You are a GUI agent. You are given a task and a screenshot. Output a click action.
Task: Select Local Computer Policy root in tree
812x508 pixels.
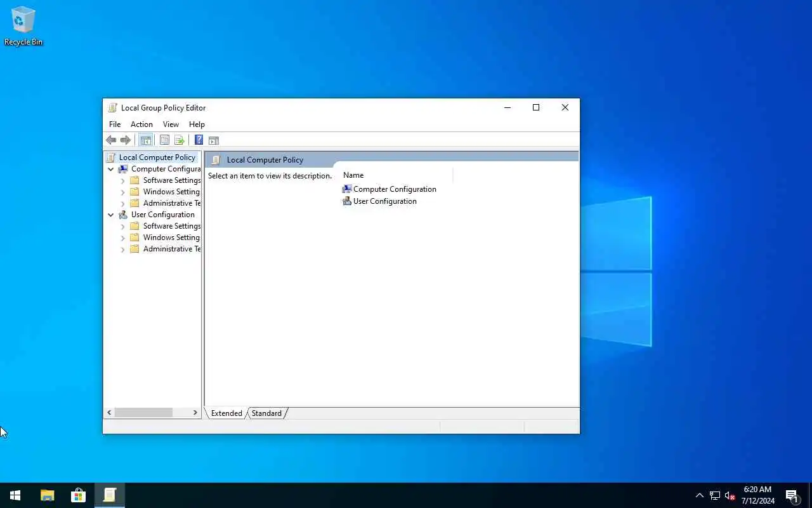pos(157,157)
